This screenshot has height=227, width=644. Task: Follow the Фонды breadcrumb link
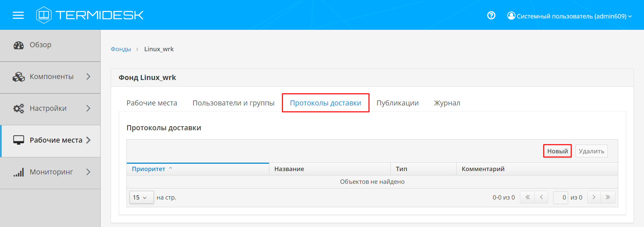pos(121,49)
